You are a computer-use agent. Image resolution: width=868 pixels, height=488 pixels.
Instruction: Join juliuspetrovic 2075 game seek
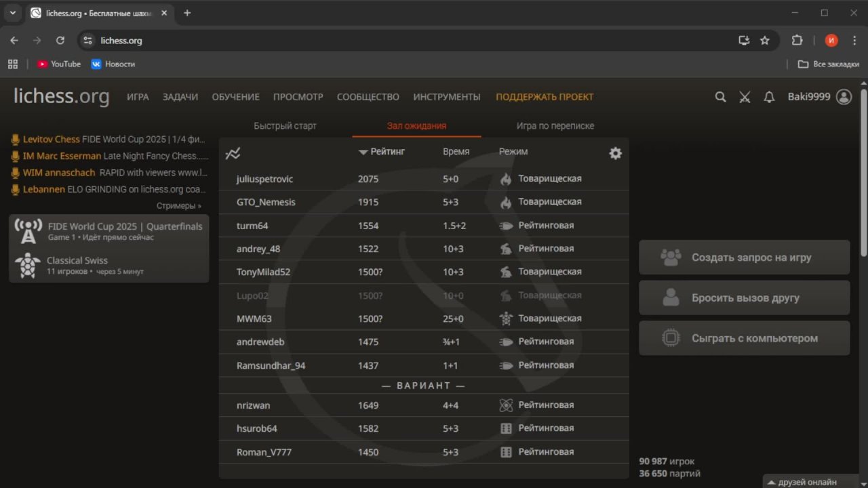coord(424,179)
